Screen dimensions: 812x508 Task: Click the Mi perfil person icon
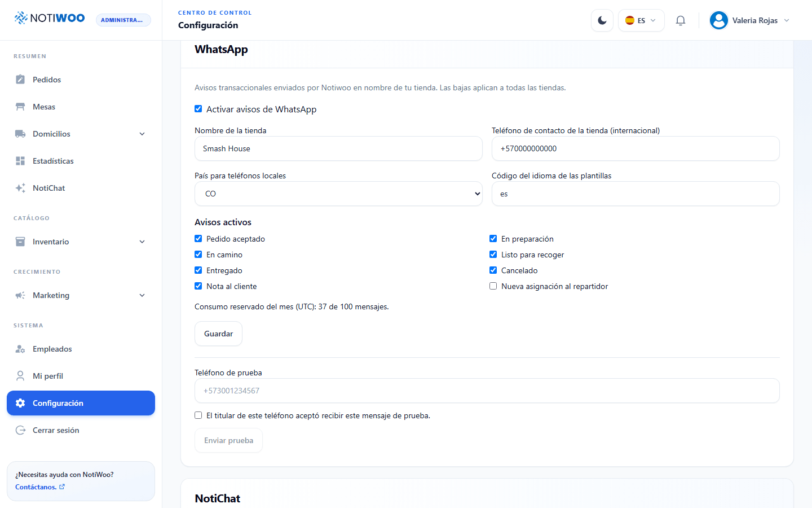[x=20, y=376]
